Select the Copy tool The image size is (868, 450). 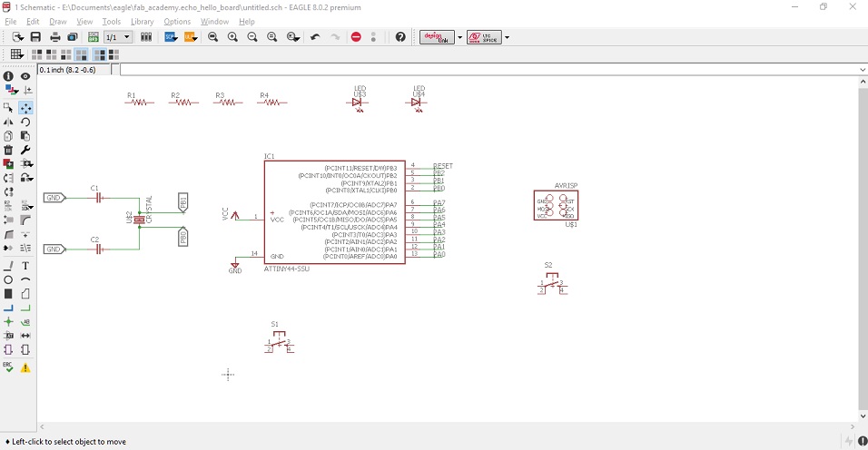[8, 136]
